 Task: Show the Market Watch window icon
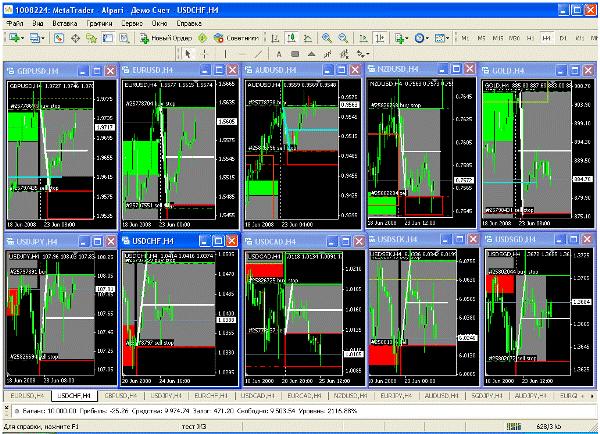point(59,38)
